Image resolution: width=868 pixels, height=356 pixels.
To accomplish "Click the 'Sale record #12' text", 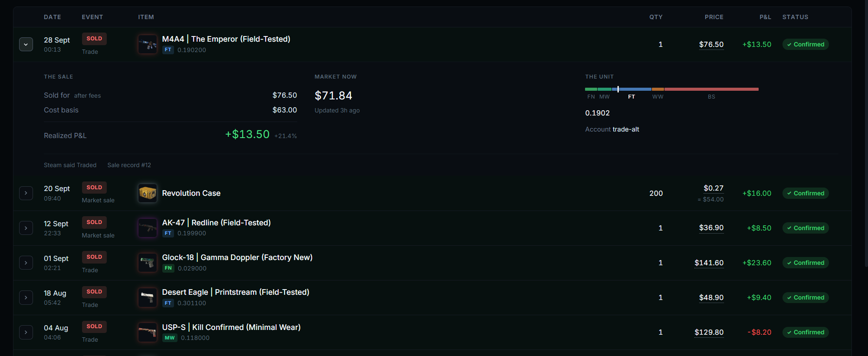I will (129, 165).
